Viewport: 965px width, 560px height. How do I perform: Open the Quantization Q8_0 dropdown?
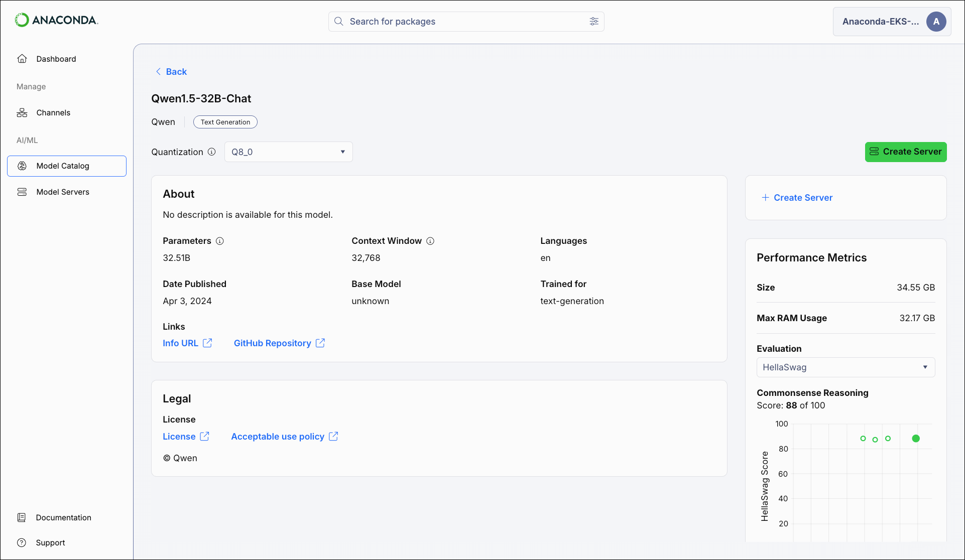(288, 152)
